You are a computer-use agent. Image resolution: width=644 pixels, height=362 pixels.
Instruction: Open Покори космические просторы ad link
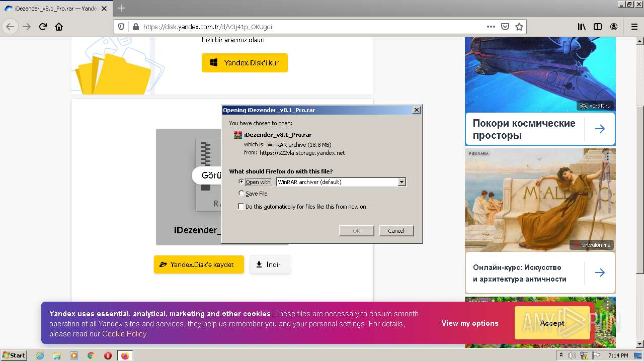pos(524,129)
